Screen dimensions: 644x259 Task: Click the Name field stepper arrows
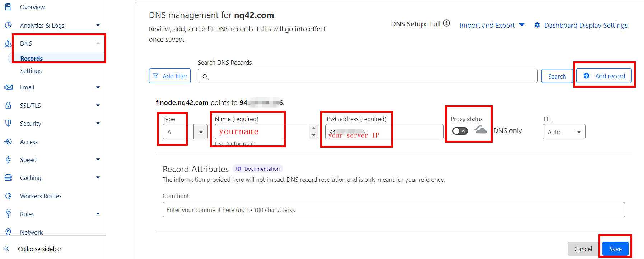(x=313, y=131)
